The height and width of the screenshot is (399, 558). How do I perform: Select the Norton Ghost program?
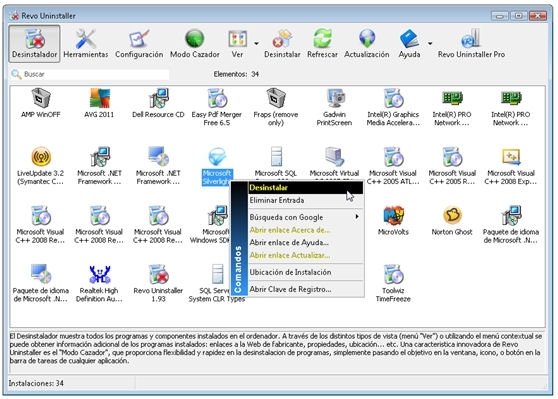452,221
